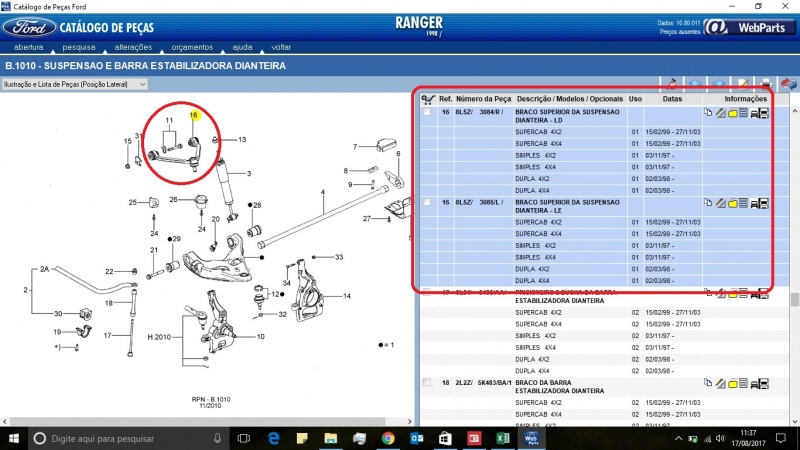Open the abertura menu

point(29,47)
